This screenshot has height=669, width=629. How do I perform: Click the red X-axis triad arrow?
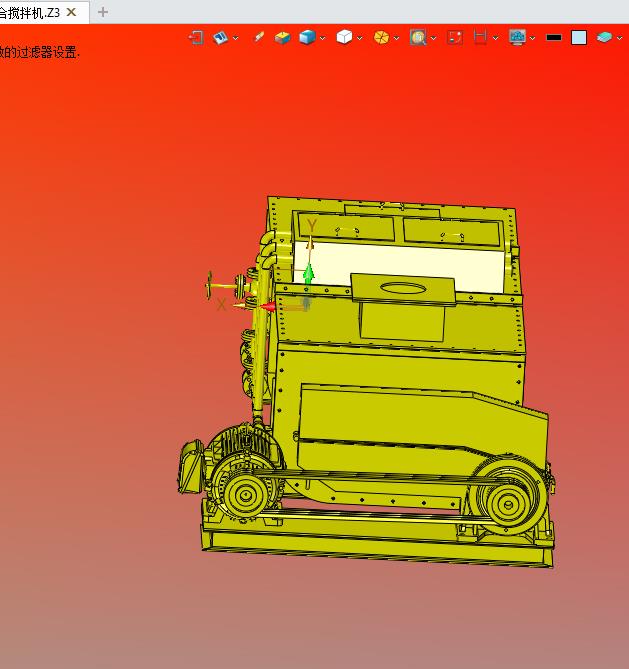pos(269,306)
